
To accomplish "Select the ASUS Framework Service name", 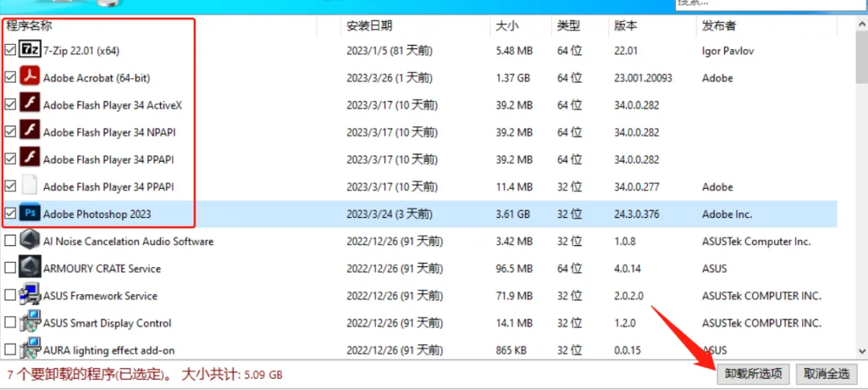I will pos(100,296).
